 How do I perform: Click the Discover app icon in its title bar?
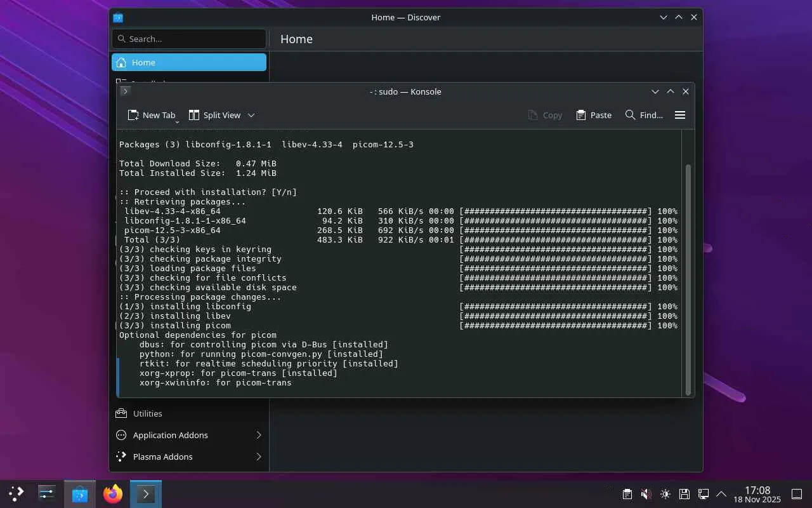click(x=118, y=17)
